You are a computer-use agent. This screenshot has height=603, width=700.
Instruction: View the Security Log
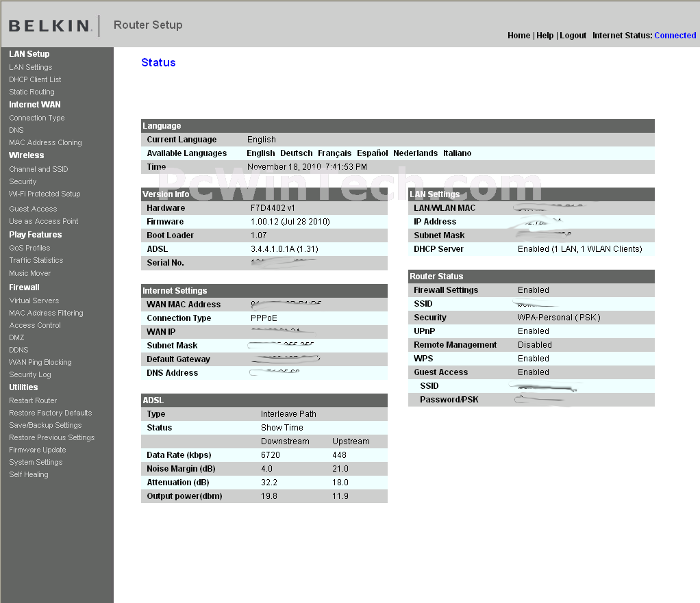pos(30,374)
